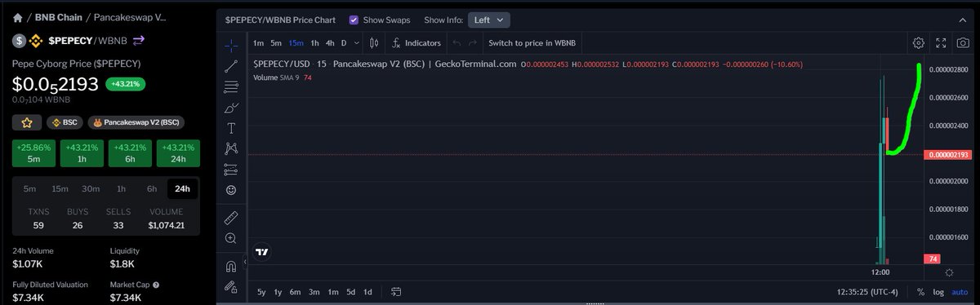980x305 pixels.
Task: Click the Pancakeswap V2 (BSC) badge
Action: pos(136,122)
